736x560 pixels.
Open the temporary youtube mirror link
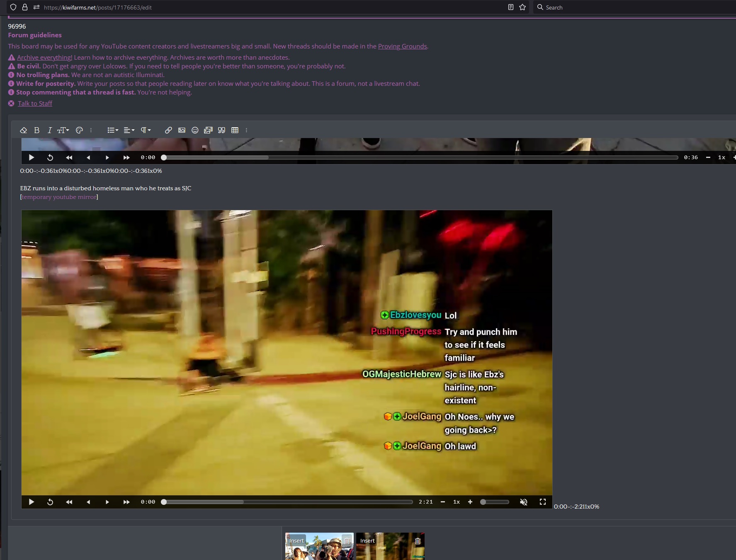[x=59, y=197]
